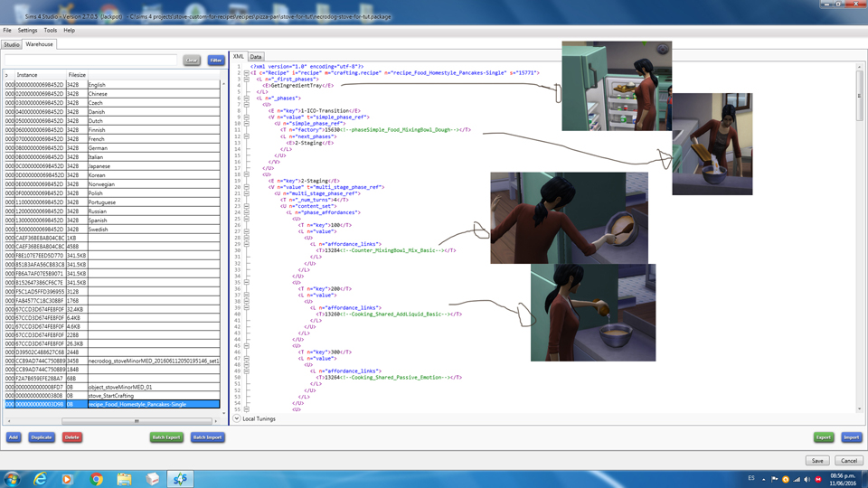
Task: Collapse the simple_phase_ref node on line 10
Action: click(x=246, y=124)
